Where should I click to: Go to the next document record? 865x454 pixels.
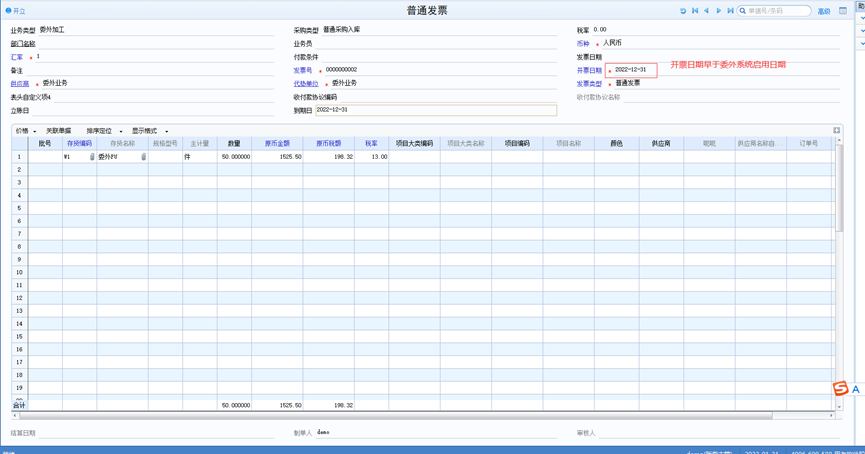(x=718, y=11)
